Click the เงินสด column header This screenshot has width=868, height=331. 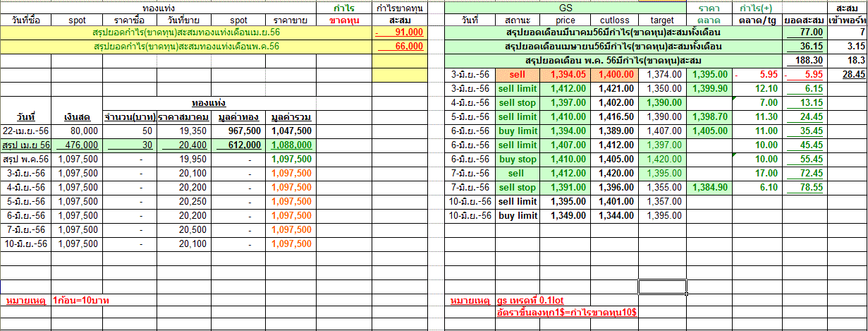point(77,116)
